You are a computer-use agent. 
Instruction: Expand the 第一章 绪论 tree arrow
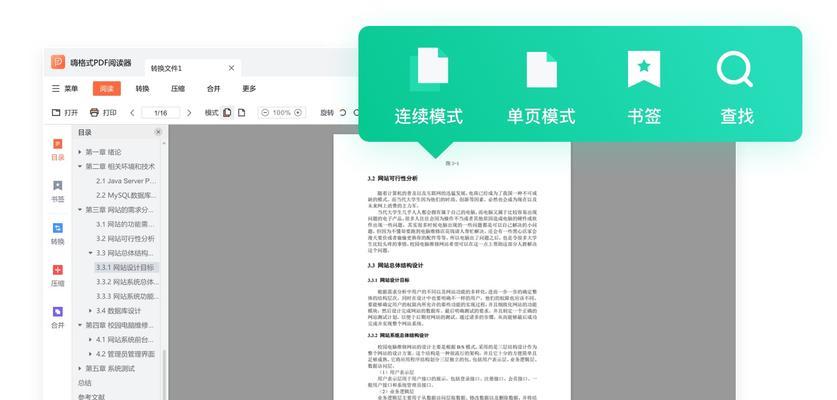tap(80, 152)
